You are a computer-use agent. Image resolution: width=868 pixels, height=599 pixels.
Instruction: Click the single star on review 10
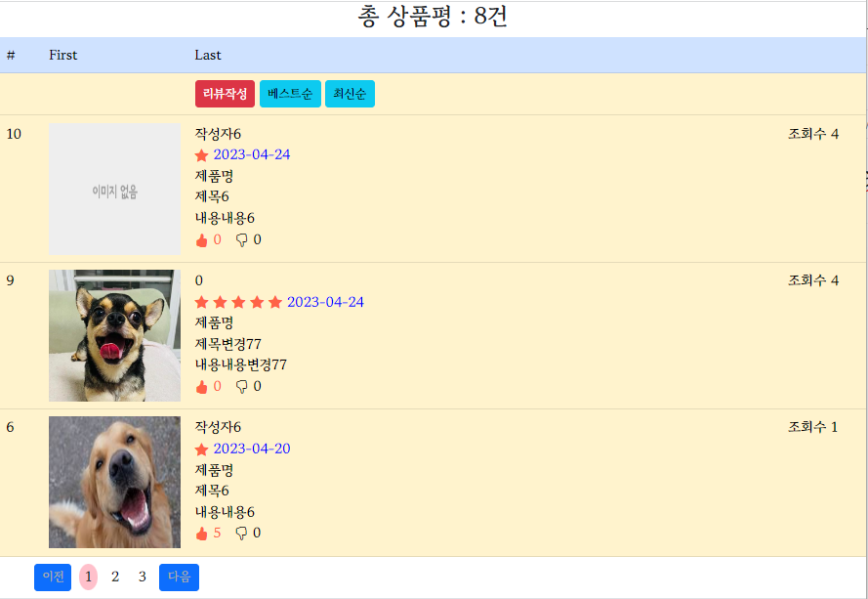coord(201,155)
